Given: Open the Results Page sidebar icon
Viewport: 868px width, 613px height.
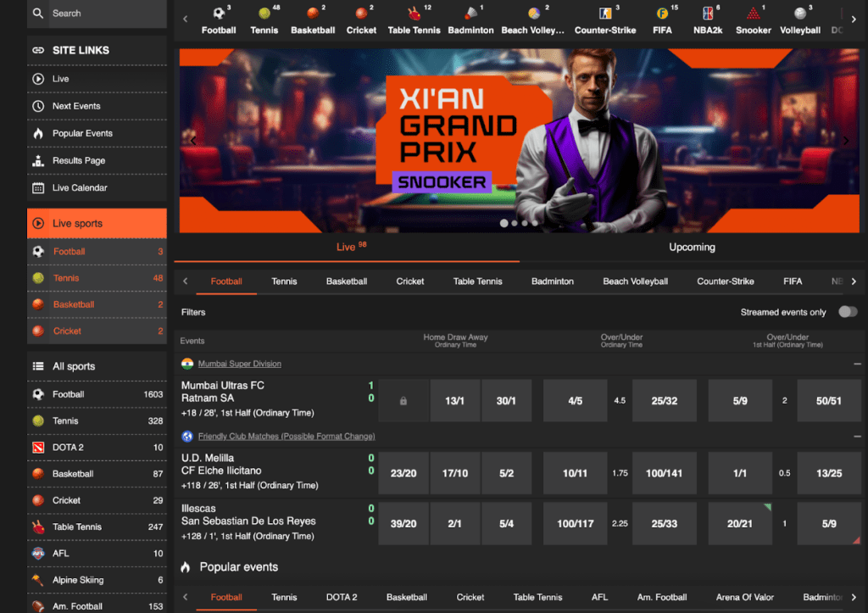Looking at the screenshot, I should (37, 161).
